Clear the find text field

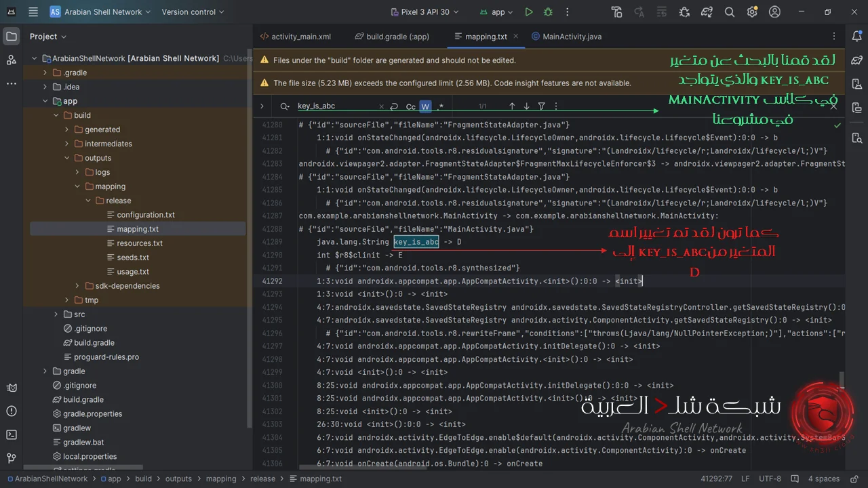point(380,106)
